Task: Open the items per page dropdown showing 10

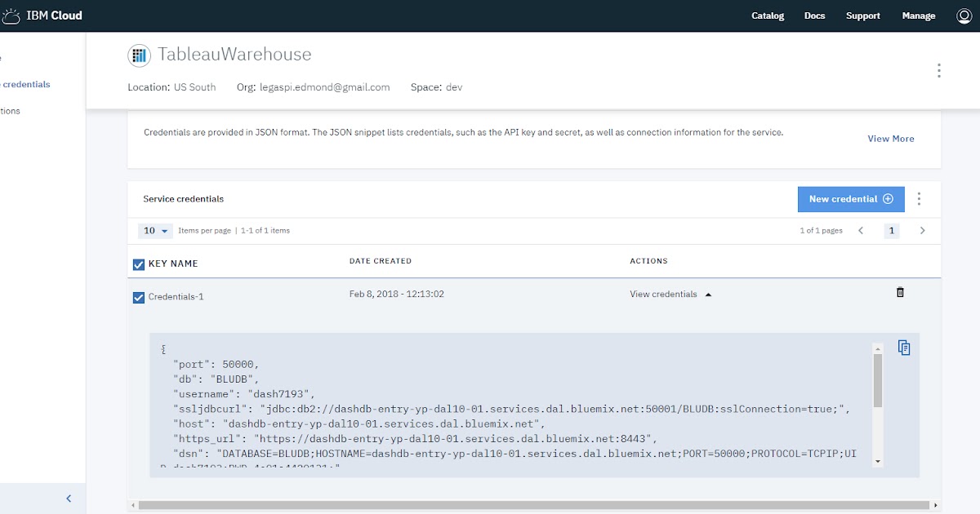Action: tap(154, 231)
